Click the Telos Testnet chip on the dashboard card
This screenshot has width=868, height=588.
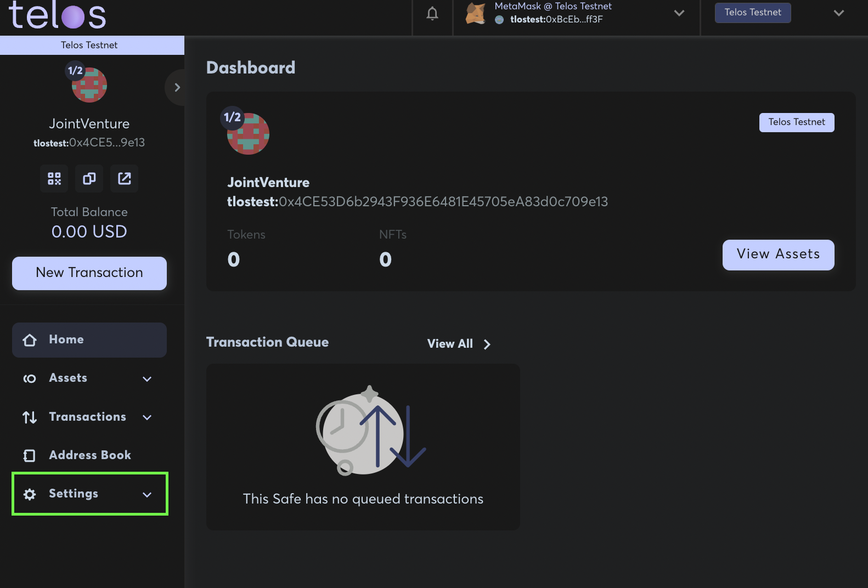pyautogui.click(x=797, y=122)
